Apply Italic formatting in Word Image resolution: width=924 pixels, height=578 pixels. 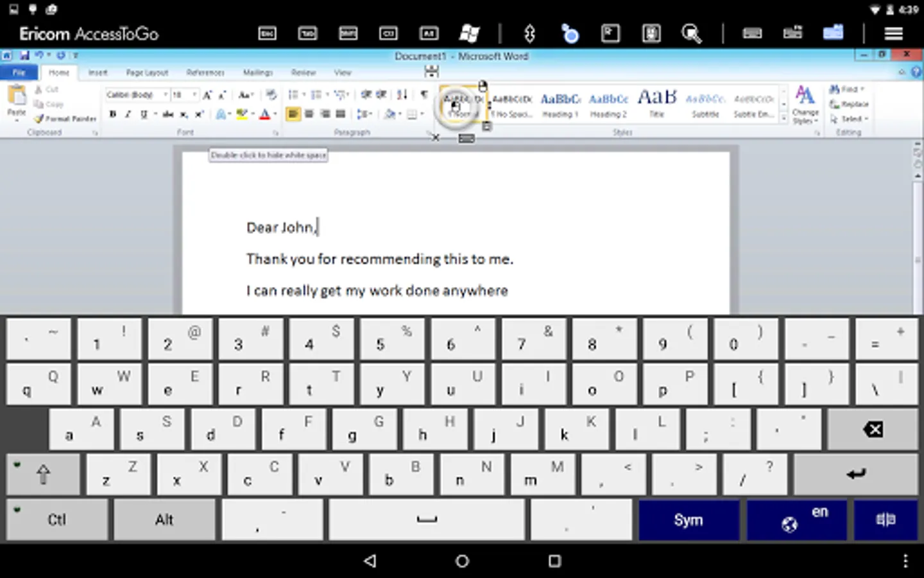coord(128,114)
